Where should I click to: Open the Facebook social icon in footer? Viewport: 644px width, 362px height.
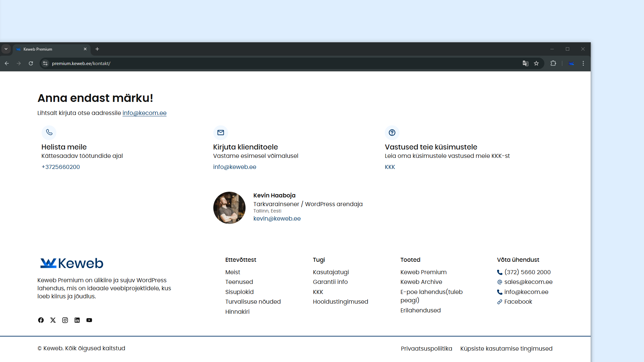click(x=41, y=320)
